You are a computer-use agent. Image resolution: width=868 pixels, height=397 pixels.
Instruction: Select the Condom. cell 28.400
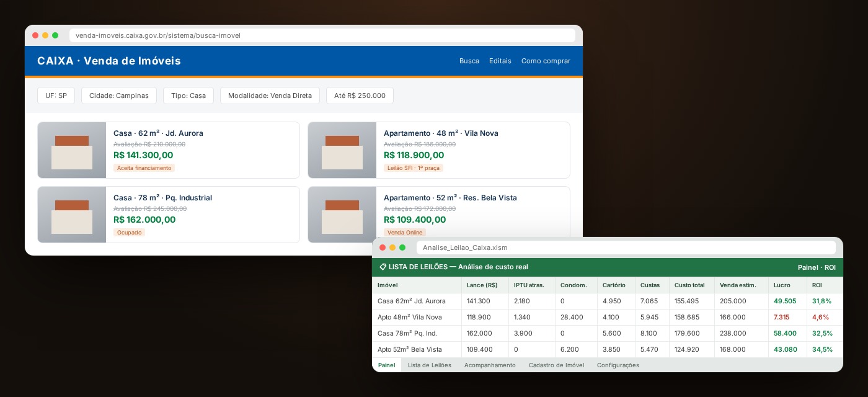576,317
